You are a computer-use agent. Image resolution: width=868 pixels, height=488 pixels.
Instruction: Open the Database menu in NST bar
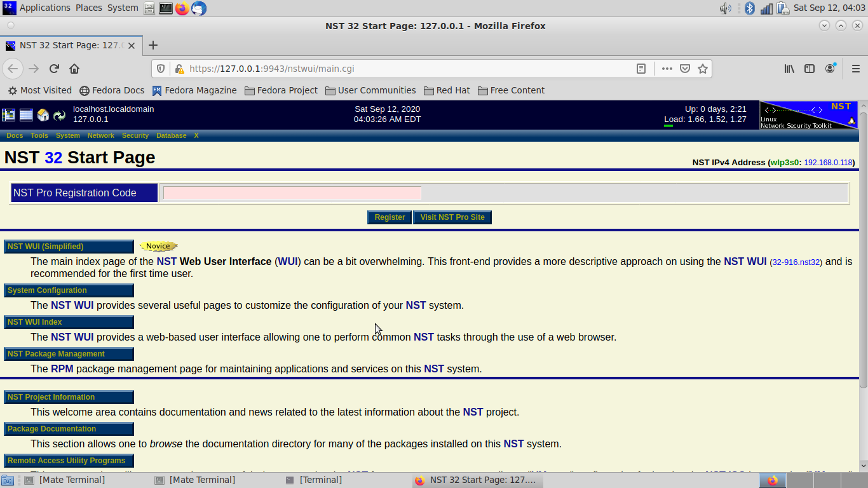172,135
